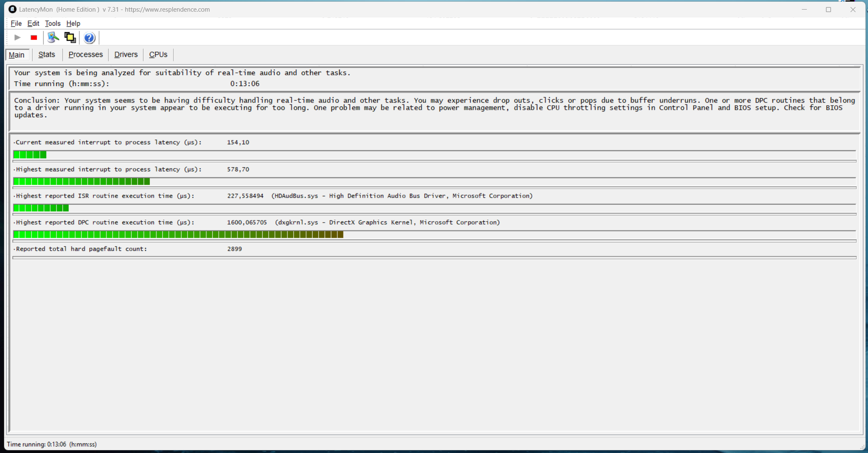Switch to the CPUs tab
The image size is (868, 453).
pyautogui.click(x=158, y=54)
